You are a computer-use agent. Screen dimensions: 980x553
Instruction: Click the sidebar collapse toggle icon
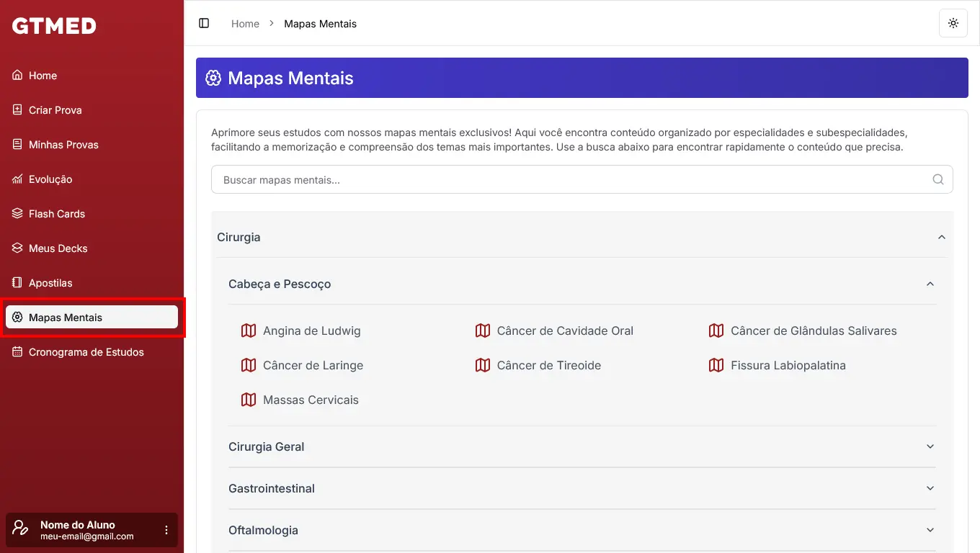204,23
